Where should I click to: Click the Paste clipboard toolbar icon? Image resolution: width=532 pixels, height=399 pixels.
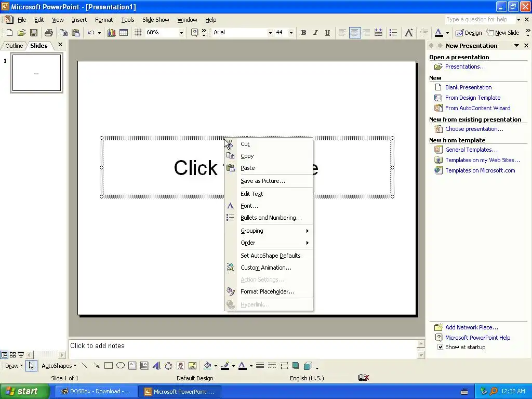tap(76, 33)
